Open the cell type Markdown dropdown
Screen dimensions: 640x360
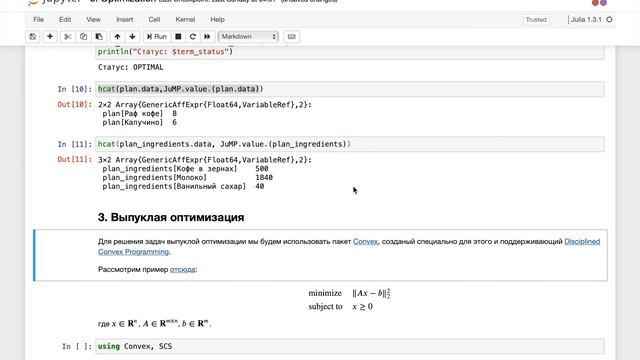[248, 37]
